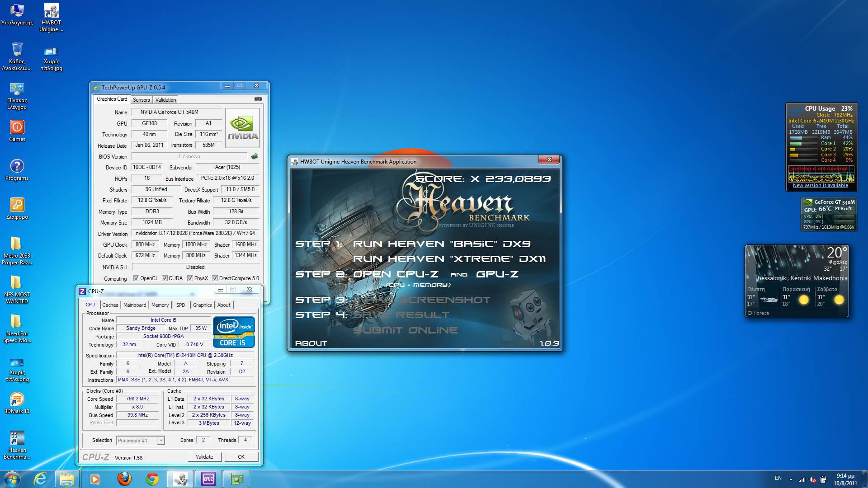Viewport: 868px width, 488px height.
Task: Click Run Heaven "Basic" DX9
Action: [442, 244]
